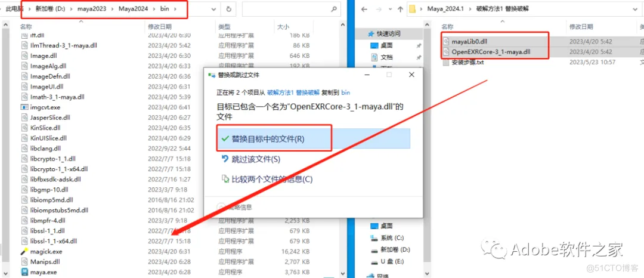Choose 替换目标中的文件(R) in the dialog
Screen dimensions: 644x278
point(313,139)
